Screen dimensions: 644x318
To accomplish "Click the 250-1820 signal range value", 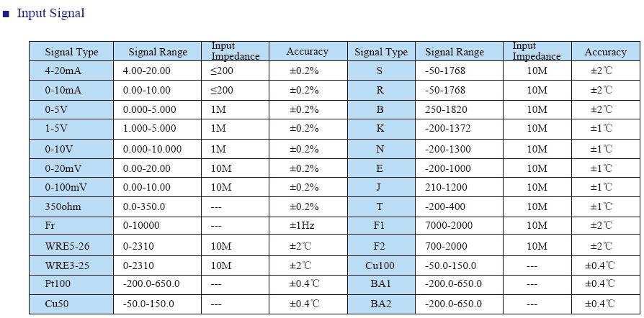I will [x=446, y=109].
